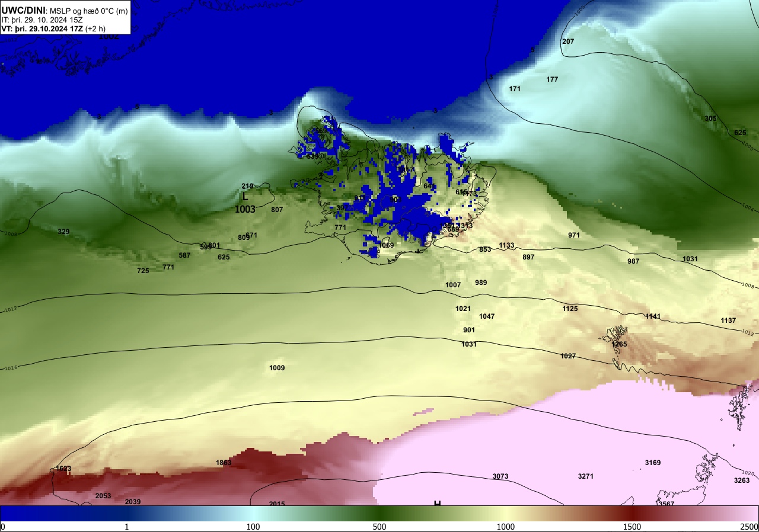Click the 1137 height label
The image size is (759, 532).
tap(728, 321)
